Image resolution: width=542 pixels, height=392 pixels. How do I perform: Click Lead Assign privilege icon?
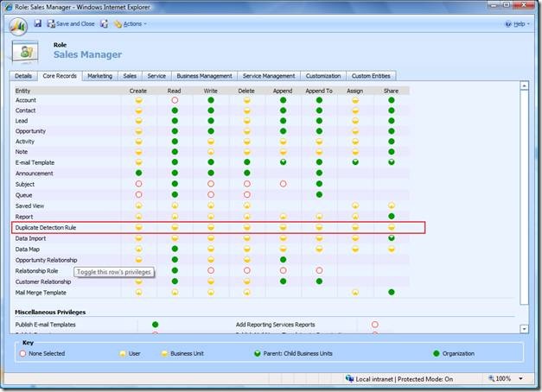click(x=355, y=121)
